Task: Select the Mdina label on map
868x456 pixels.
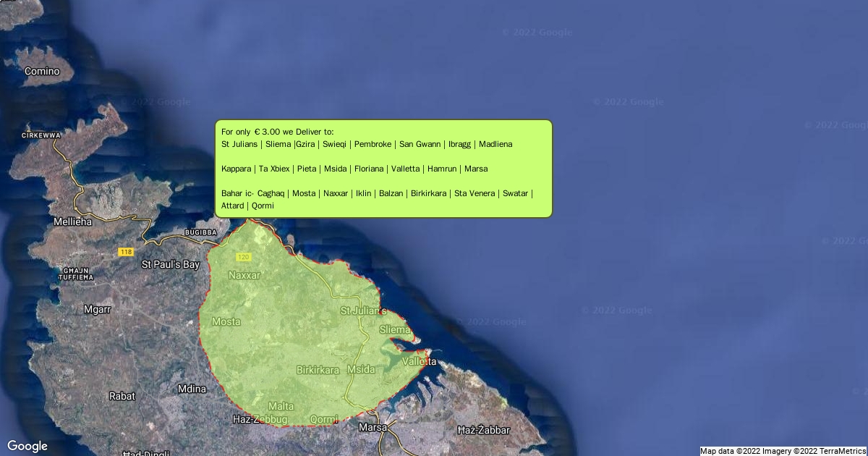Action: pyautogui.click(x=191, y=389)
